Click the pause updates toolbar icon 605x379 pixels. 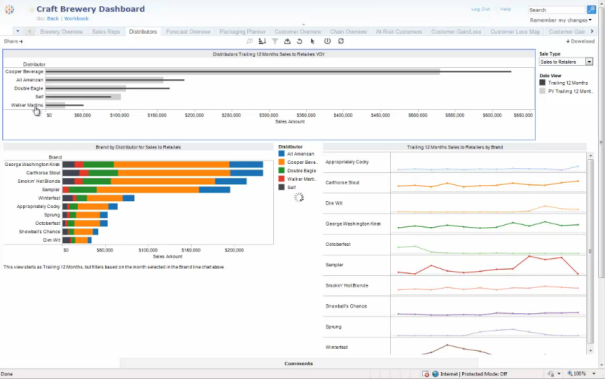coord(327,41)
